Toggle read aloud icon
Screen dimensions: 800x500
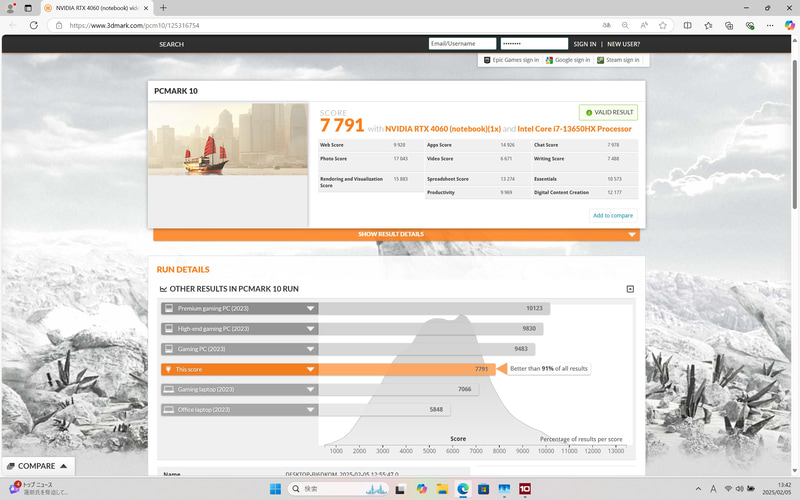[x=644, y=25]
